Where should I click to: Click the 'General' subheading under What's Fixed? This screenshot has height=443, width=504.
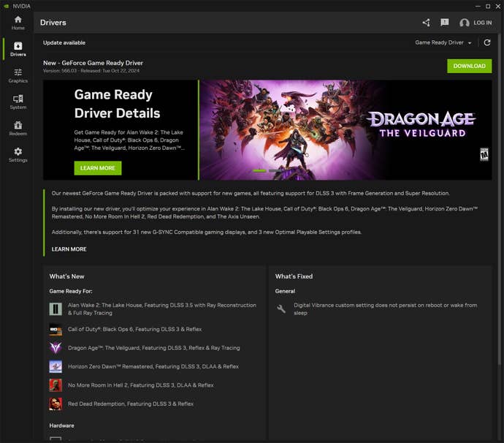point(285,291)
